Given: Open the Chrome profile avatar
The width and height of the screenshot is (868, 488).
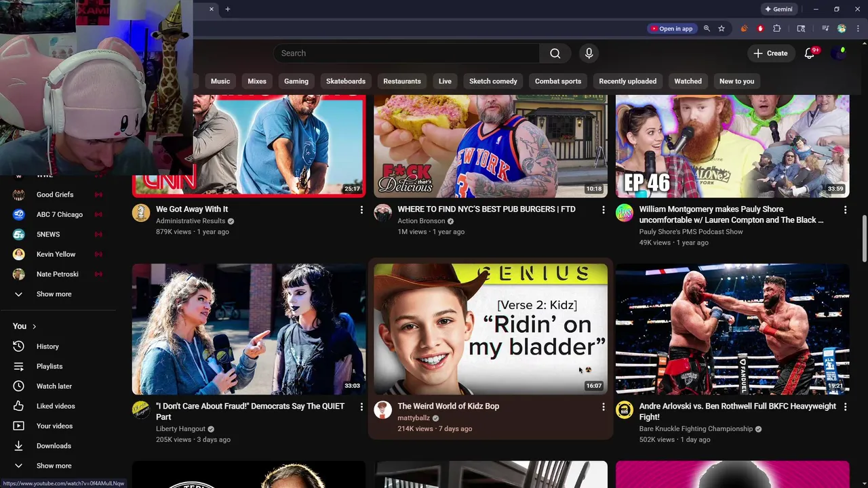Looking at the screenshot, I should [842, 28].
